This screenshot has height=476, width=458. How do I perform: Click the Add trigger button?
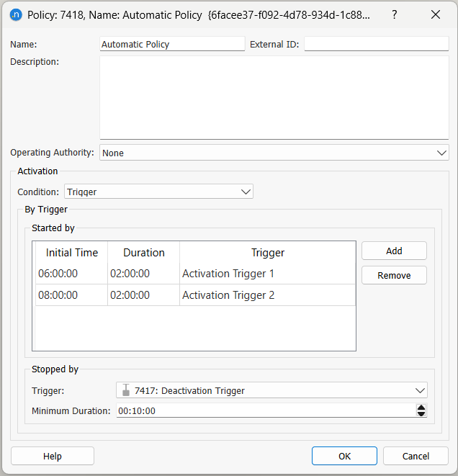[394, 251]
